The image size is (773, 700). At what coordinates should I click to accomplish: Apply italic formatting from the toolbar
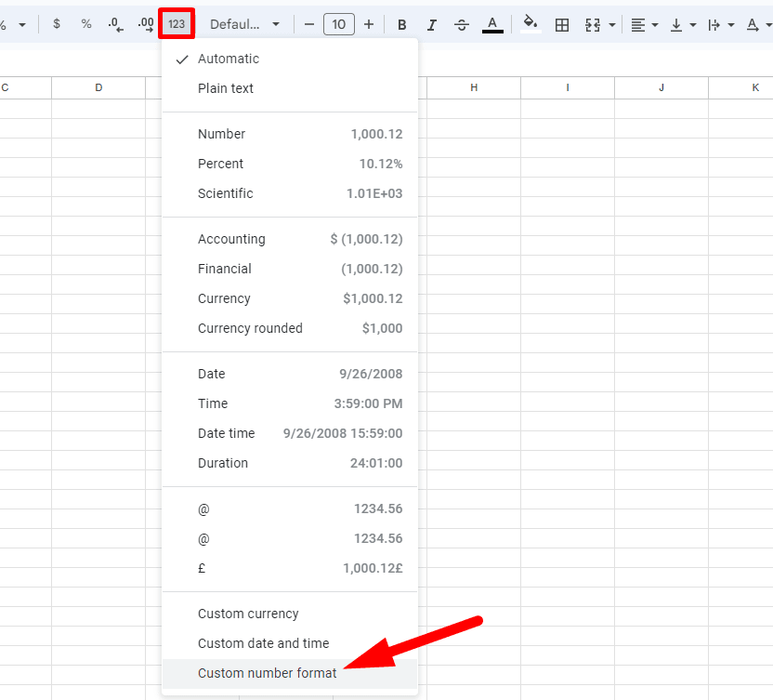[x=431, y=24]
